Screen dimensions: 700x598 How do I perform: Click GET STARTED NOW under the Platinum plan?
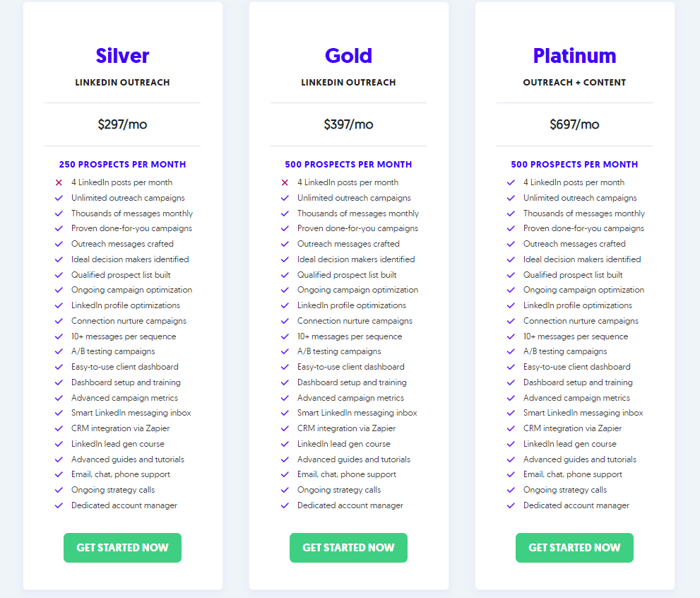pos(574,547)
